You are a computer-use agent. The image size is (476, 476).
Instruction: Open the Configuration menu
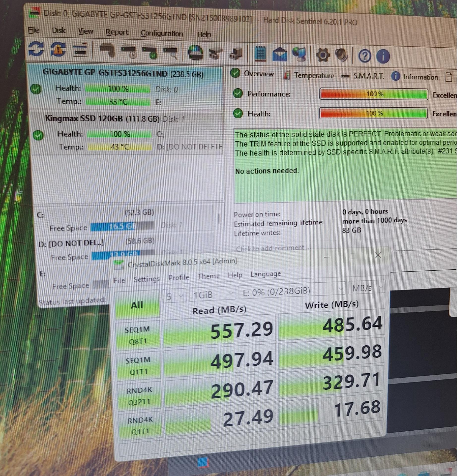coord(162,33)
